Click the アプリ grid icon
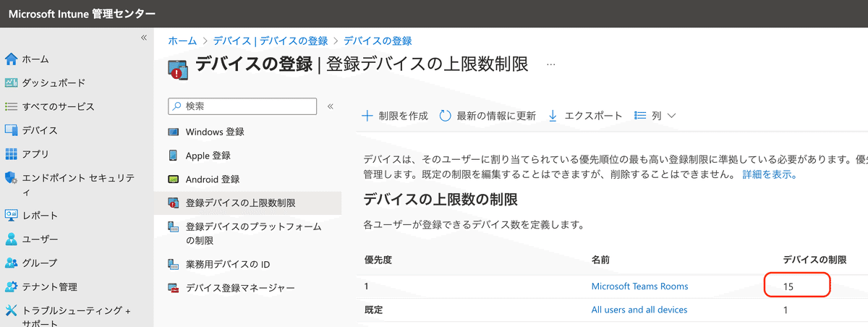This screenshot has height=327, width=868. pos(11,153)
